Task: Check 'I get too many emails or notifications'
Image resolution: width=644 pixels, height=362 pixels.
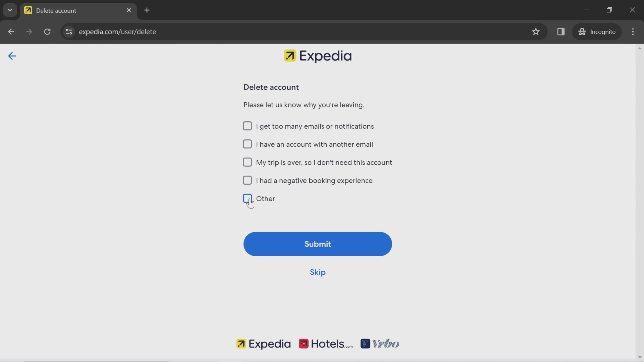Action: pos(247,126)
